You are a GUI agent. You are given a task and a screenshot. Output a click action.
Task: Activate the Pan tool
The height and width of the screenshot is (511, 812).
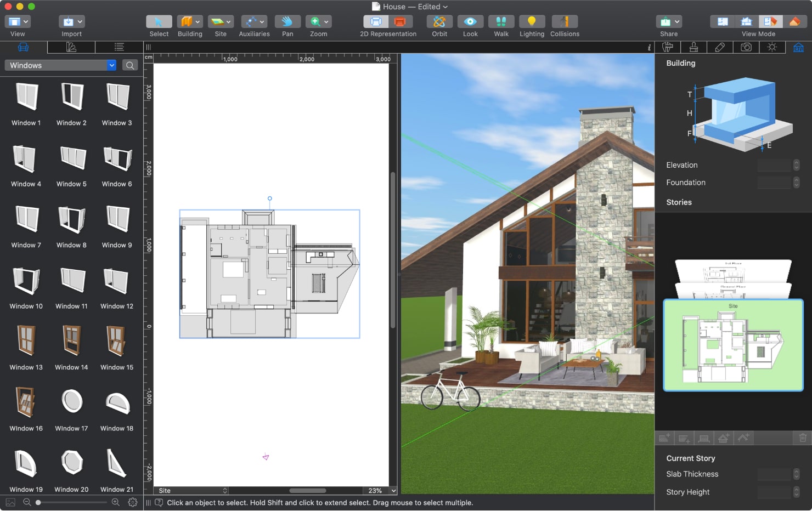point(287,22)
